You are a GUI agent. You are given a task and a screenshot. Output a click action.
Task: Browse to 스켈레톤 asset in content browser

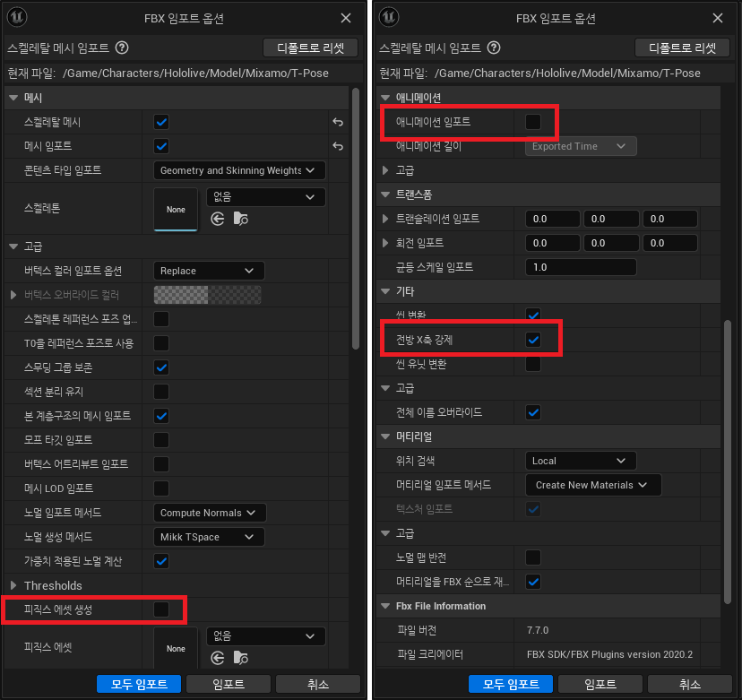click(x=241, y=219)
